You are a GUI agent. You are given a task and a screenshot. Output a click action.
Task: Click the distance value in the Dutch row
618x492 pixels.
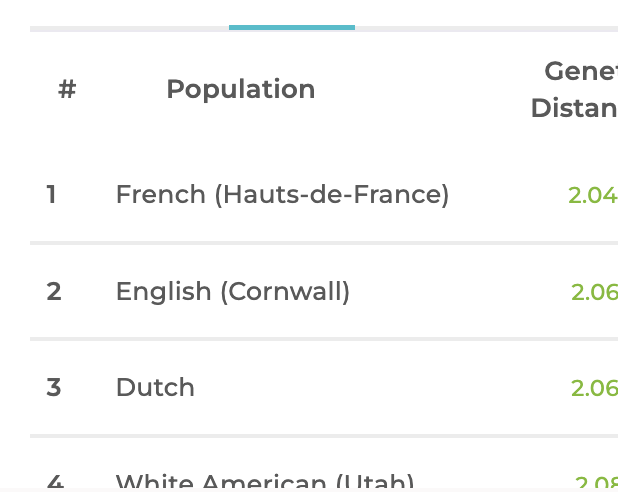(594, 388)
